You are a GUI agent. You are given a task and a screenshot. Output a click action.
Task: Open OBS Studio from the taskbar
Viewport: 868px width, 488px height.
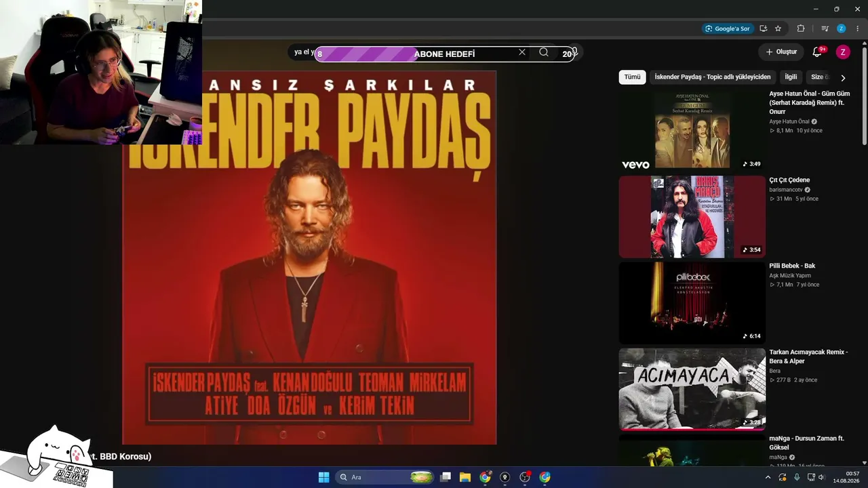pyautogui.click(x=524, y=477)
